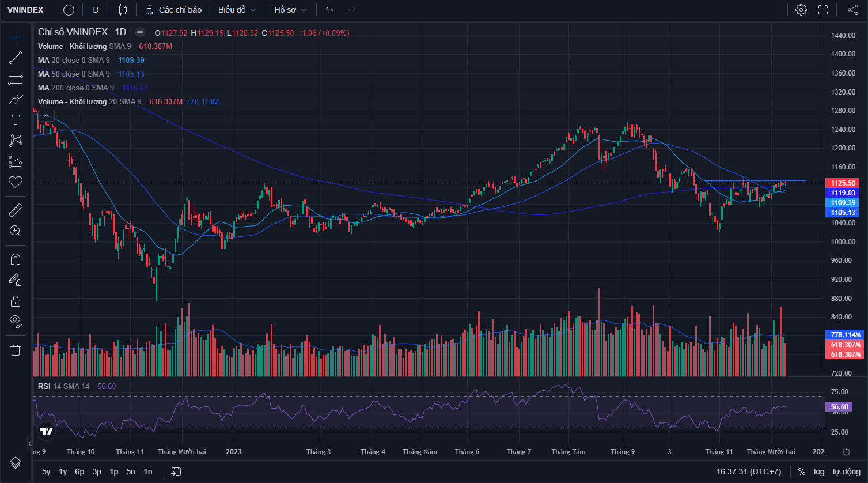The width and height of the screenshot is (868, 483).
Task: Click the trash icon to remove drawings
Action: pos(16,350)
